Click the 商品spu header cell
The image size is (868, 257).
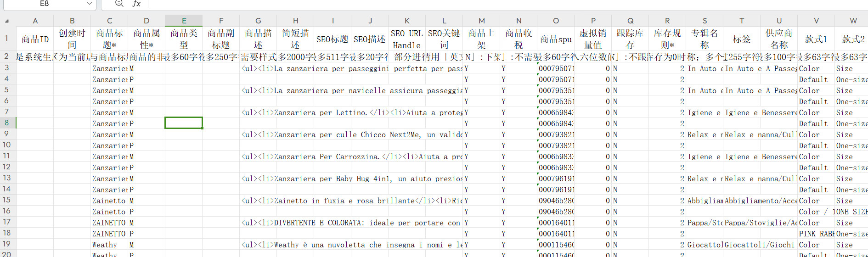(x=556, y=39)
